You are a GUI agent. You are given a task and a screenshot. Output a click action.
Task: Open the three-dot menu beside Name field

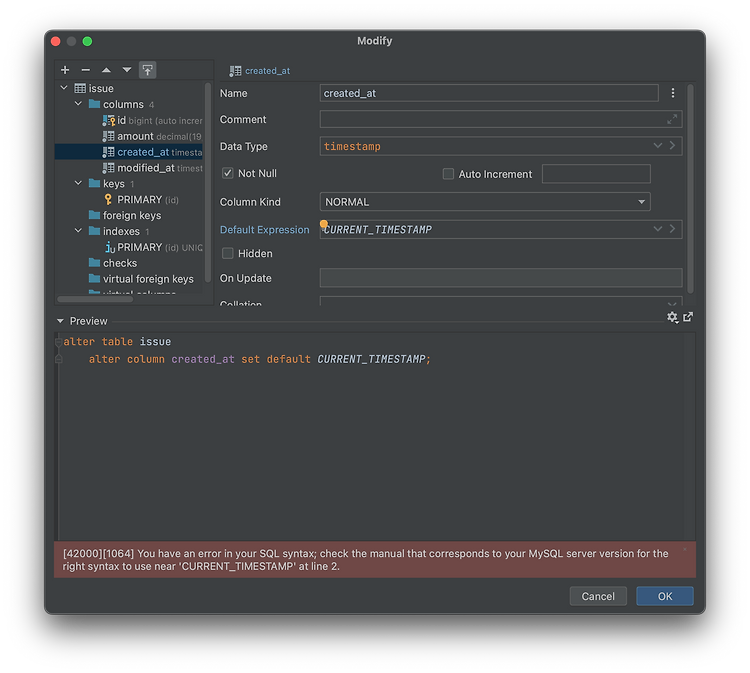pos(673,93)
